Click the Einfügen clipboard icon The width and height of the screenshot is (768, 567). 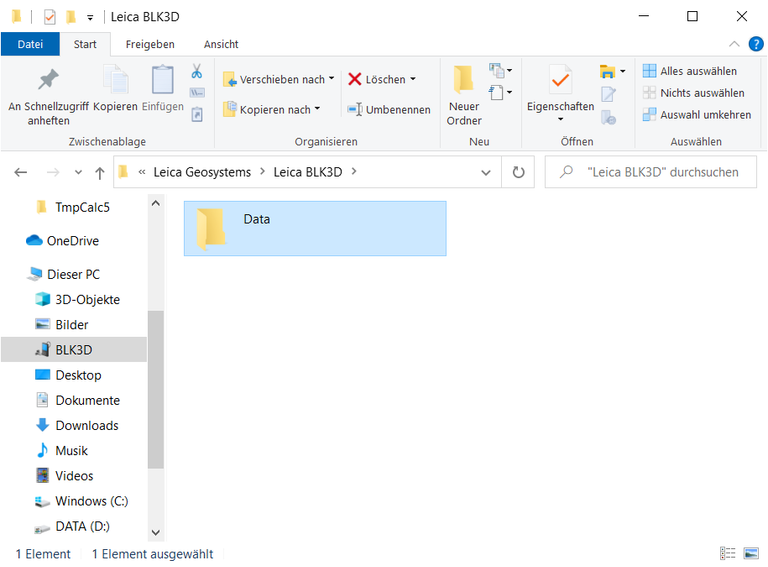coord(162,82)
